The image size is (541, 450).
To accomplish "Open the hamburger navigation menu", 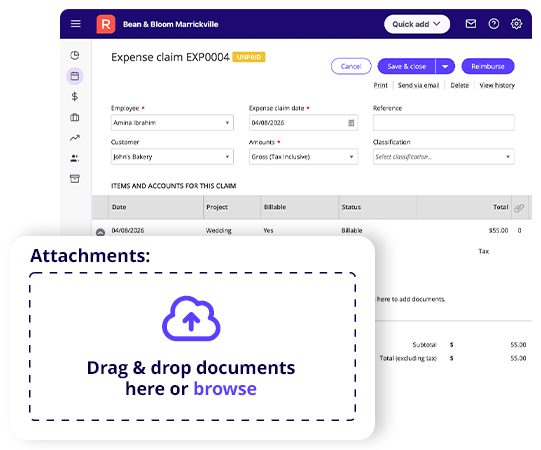I will pyautogui.click(x=76, y=24).
